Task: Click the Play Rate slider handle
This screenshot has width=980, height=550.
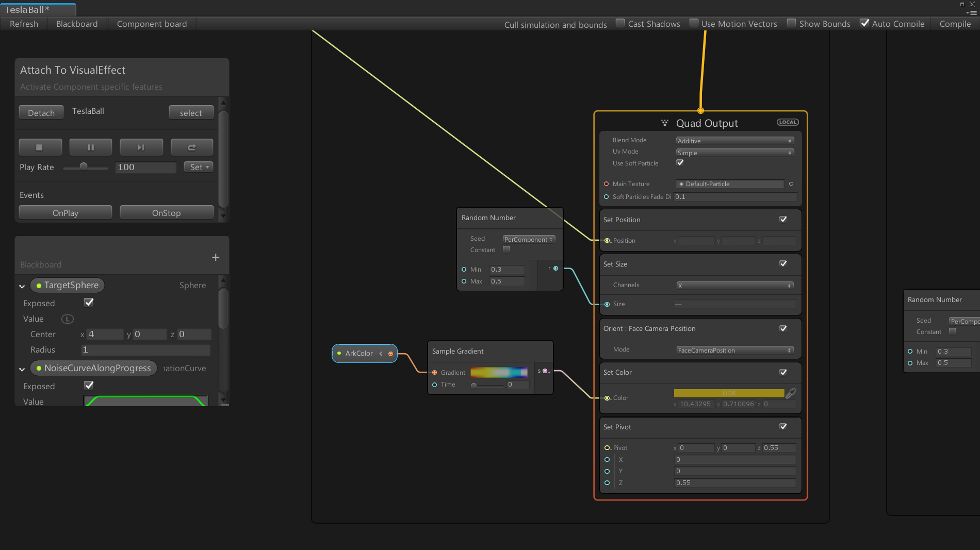Action: [84, 166]
